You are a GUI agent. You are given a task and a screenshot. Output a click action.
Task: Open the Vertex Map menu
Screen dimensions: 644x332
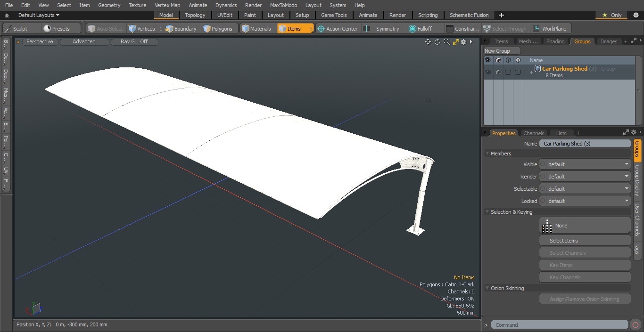pyautogui.click(x=167, y=5)
